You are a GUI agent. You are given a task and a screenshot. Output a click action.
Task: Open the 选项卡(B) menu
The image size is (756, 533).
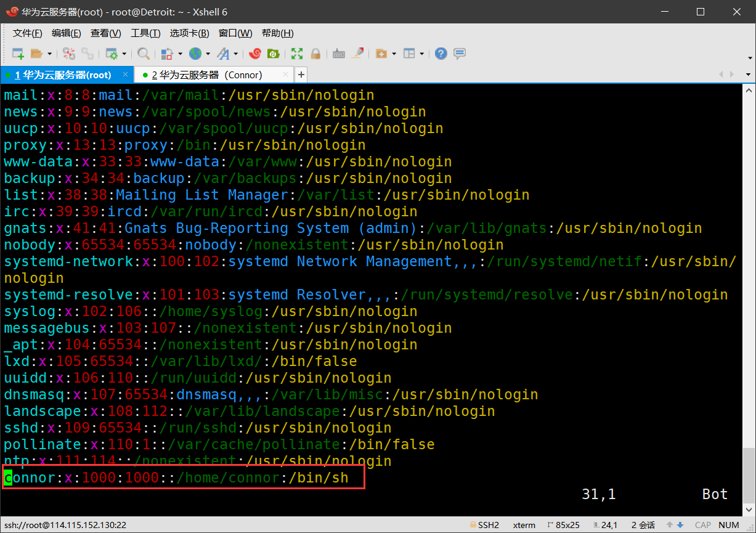(x=189, y=33)
